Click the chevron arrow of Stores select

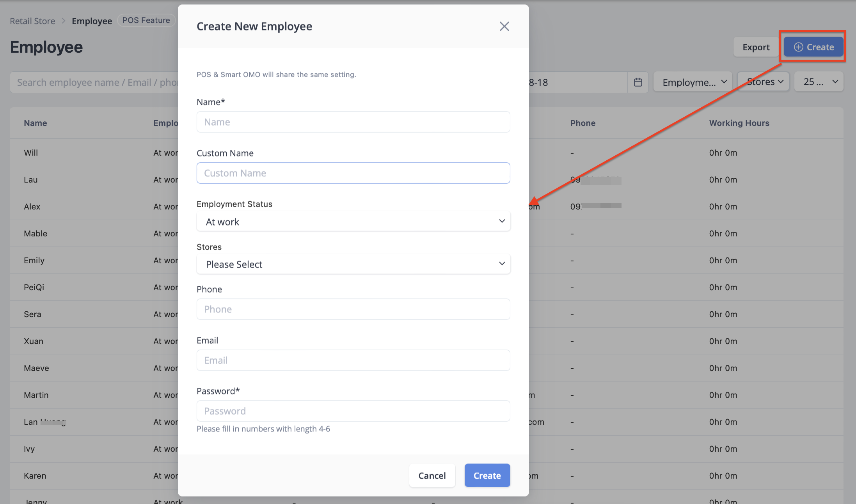(x=502, y=264)
